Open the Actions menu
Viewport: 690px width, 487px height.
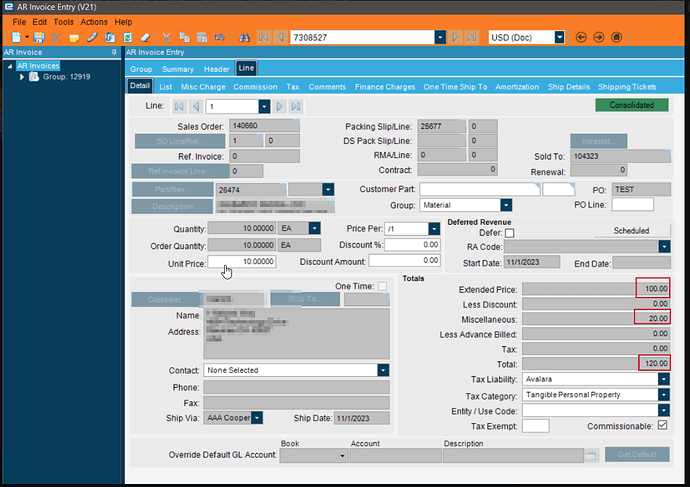(94, 21)
